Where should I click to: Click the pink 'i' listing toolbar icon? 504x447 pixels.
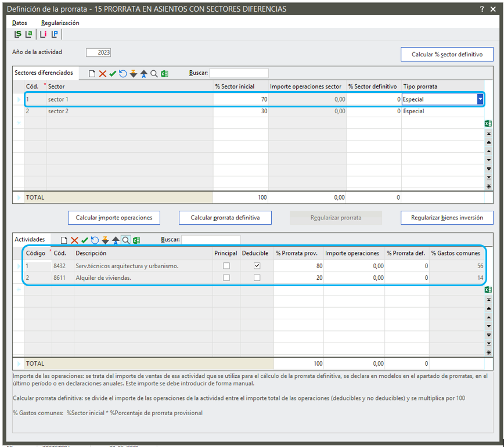click(x=43, y=34)
